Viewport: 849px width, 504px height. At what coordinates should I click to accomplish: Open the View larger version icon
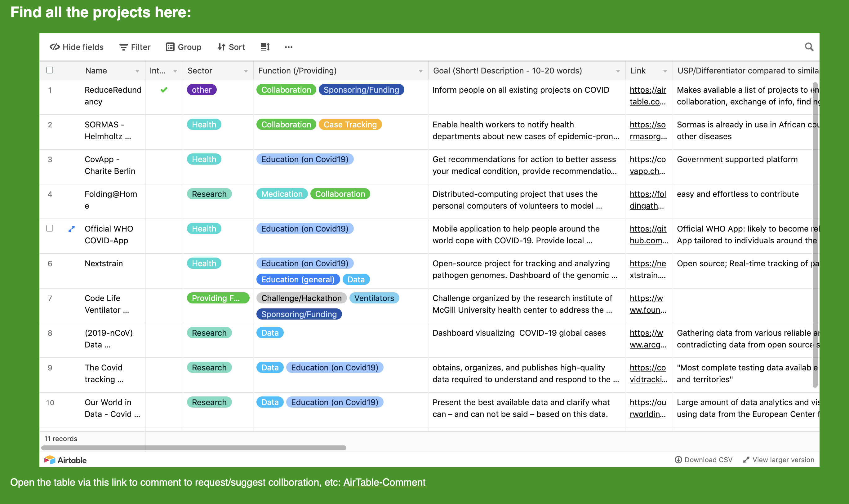[x=746, y=459]
